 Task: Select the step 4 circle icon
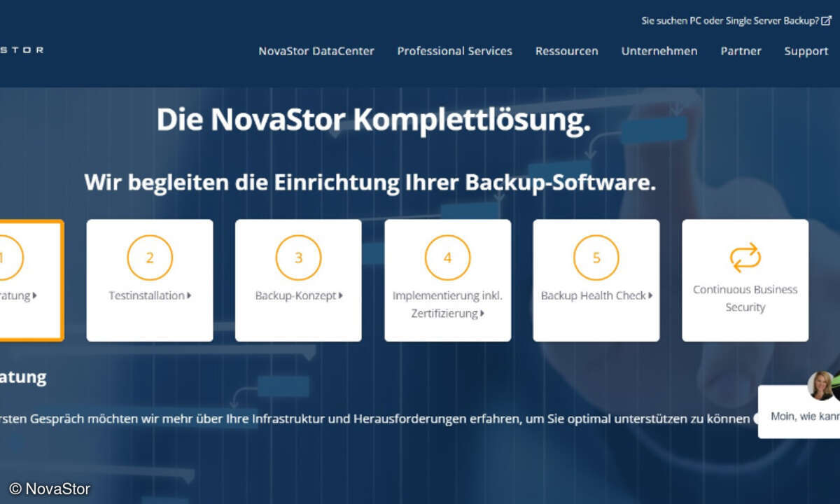pos(447,258)
